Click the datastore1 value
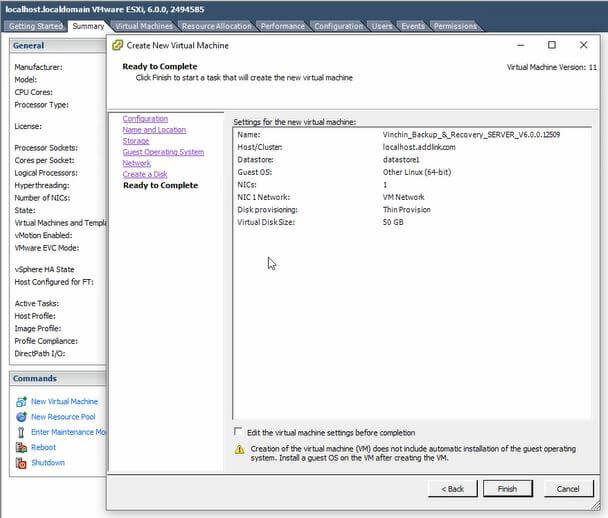Viewport: 608px width, 518px height. tap(401, 160)
